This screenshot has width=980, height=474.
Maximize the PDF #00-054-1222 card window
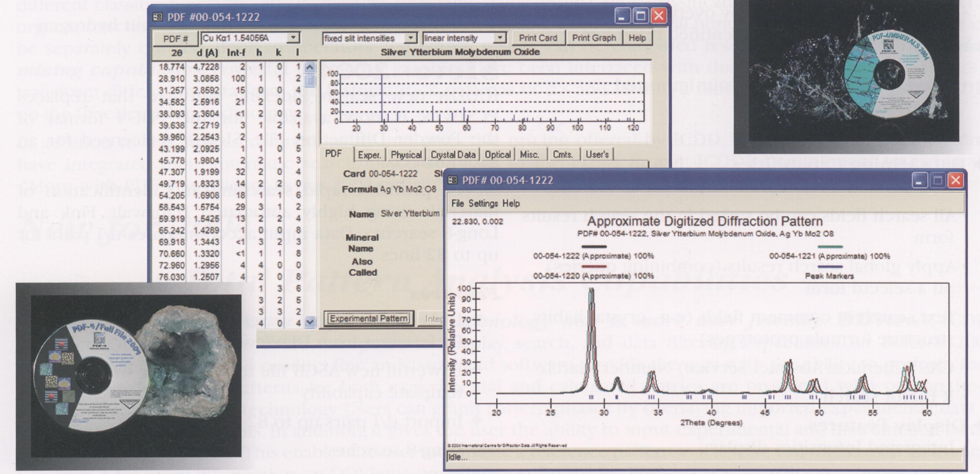tap(640, 16)
